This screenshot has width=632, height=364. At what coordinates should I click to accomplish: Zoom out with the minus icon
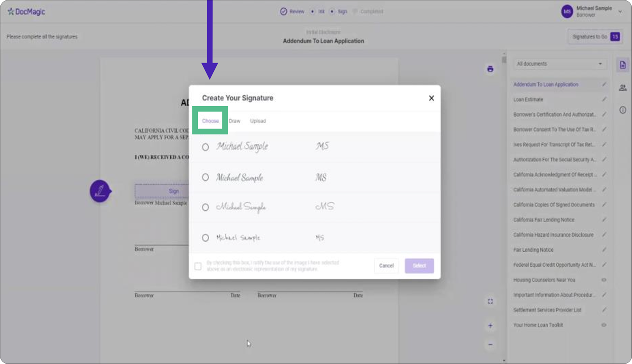490,345
